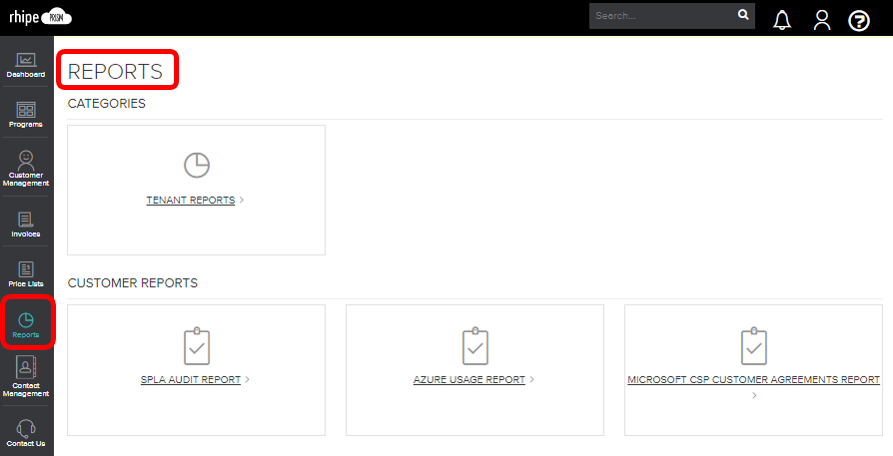Open Customer Management in sidebar

point(26,169)
